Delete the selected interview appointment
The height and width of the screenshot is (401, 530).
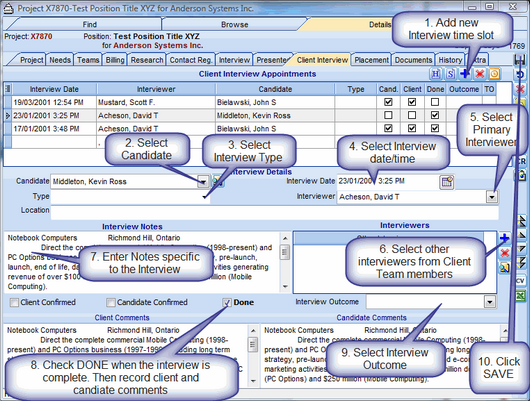480,73
